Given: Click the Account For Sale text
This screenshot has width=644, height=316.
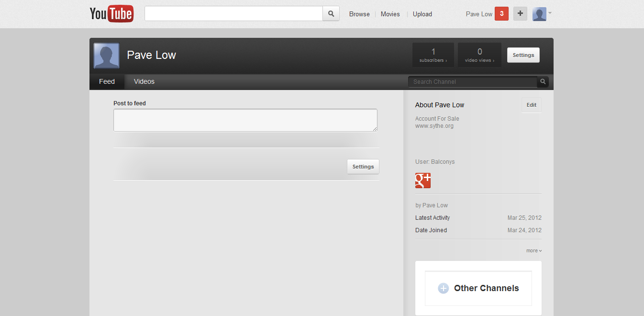Looking at the screenshot, I should 437,119.
